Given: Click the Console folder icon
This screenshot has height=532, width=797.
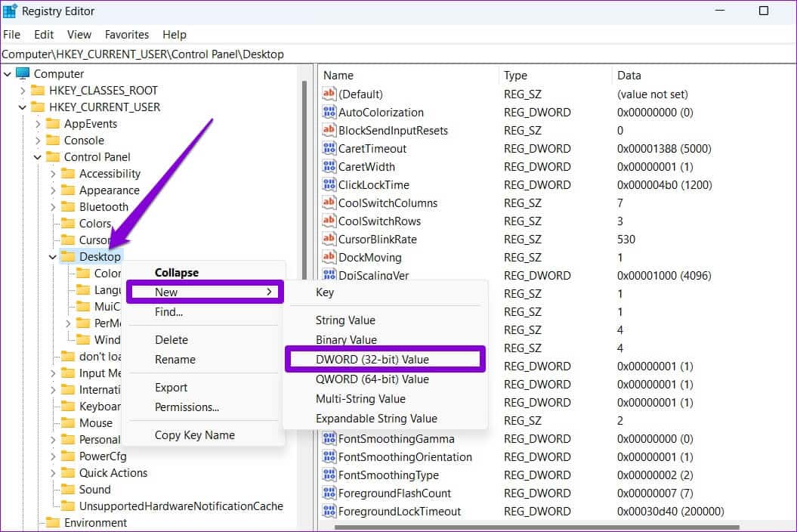Looking at the screenshot, I should [x=53, y=141].
